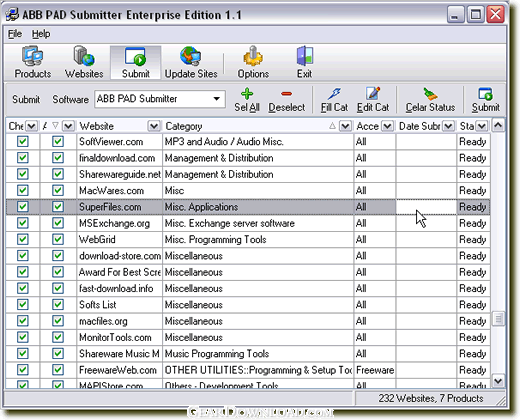Toggle first checkbox in WebGrid row
520x420 pixels.
[x=23, y=239]
